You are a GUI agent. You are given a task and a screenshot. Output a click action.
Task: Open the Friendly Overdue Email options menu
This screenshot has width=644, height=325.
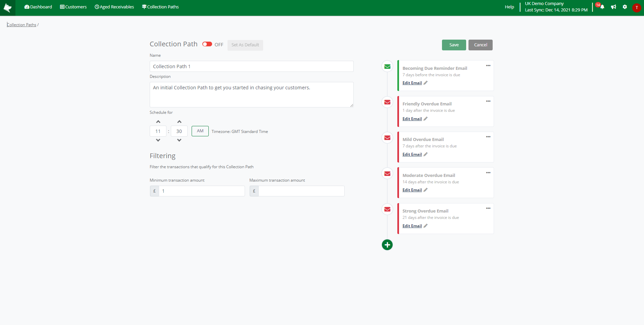coord(488,101)
